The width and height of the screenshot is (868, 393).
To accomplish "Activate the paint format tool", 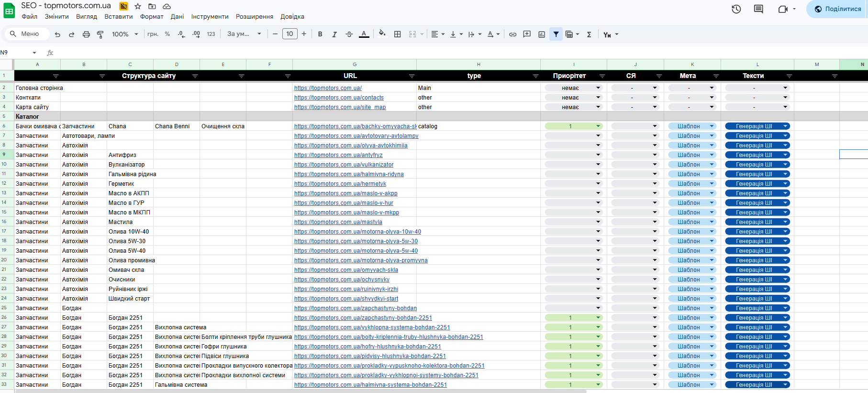I will click(100, 34).
